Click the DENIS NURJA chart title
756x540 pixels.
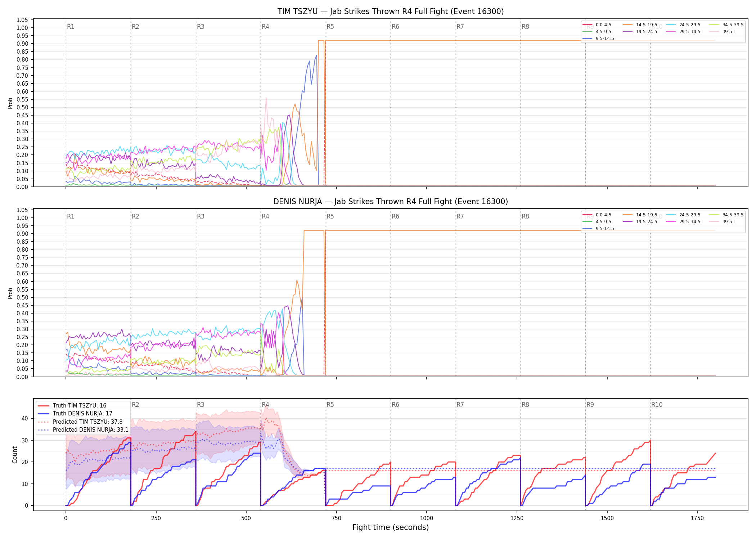coord(390,202)
